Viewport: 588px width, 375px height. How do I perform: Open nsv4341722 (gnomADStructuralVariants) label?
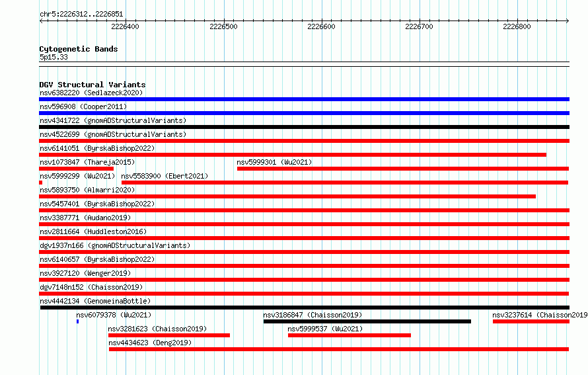click(x=113, y=120)
